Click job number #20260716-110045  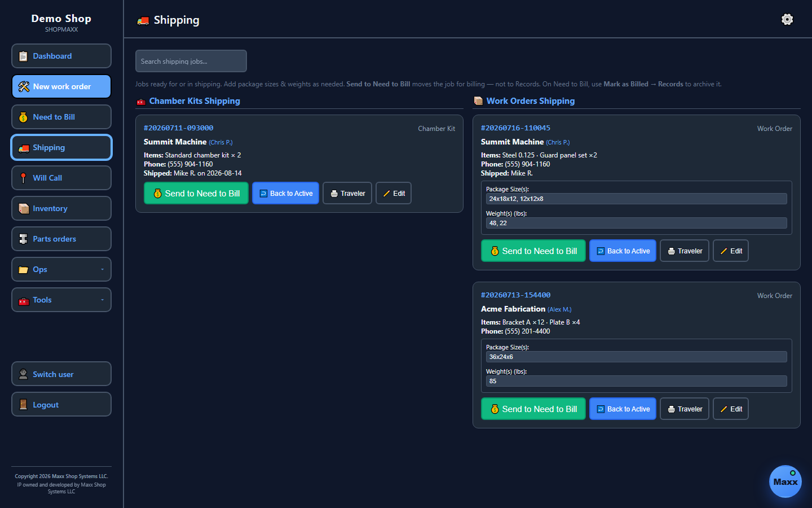[x=516, y=128]
